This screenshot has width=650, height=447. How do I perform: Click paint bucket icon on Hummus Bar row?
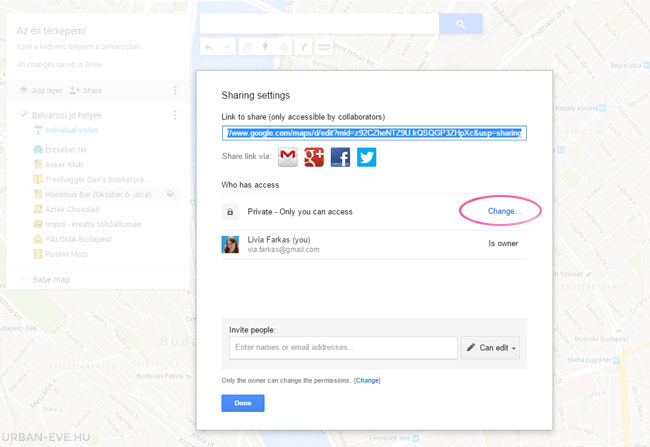tap(170, 194)
